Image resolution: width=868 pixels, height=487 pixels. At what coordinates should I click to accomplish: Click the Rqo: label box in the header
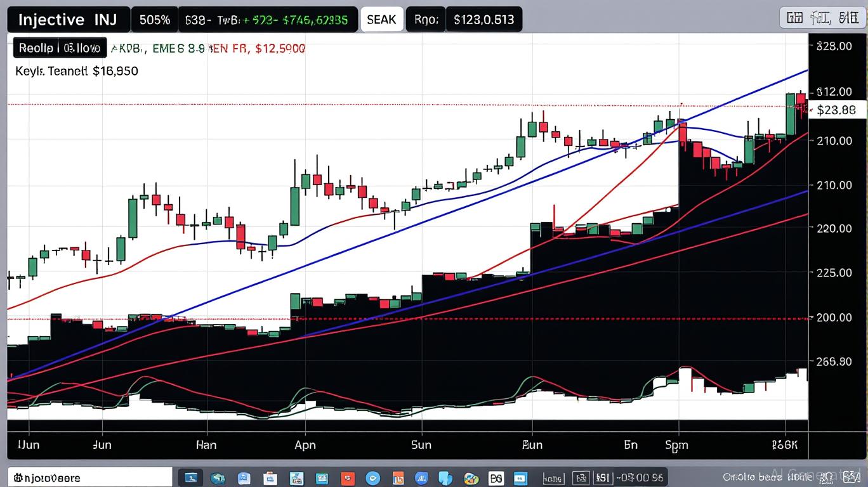pyautogui.click(x=425, y=20)
